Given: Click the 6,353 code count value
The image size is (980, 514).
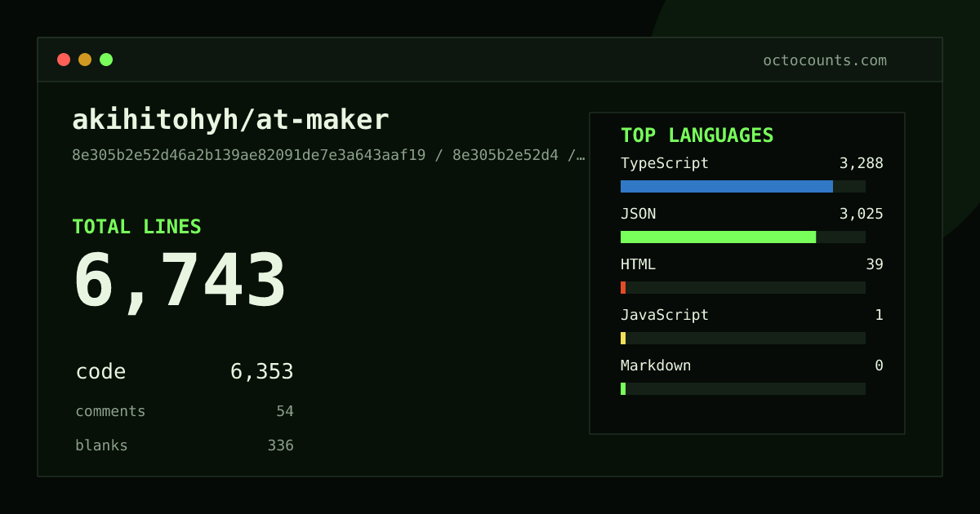Looking at the screenshot, I should coord(261,372).
